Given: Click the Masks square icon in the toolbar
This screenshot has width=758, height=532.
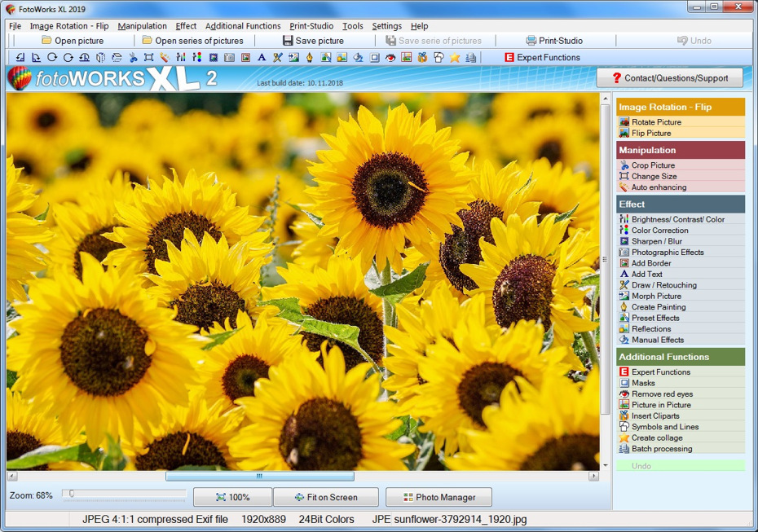Looking at the screenshot, I should click(374, 58).
